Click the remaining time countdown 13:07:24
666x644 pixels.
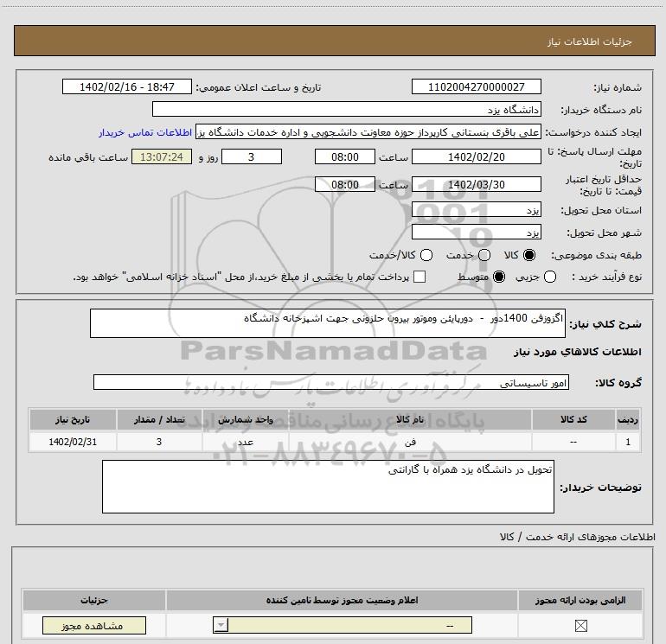162,156
